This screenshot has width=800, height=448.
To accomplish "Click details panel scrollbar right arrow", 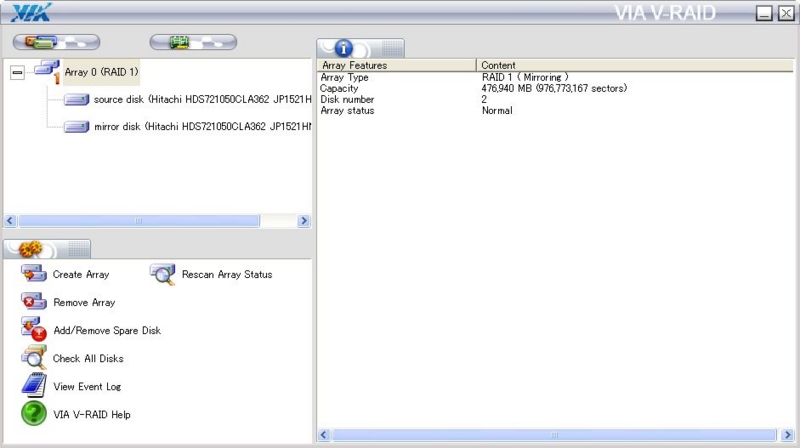I will [788, 435].
